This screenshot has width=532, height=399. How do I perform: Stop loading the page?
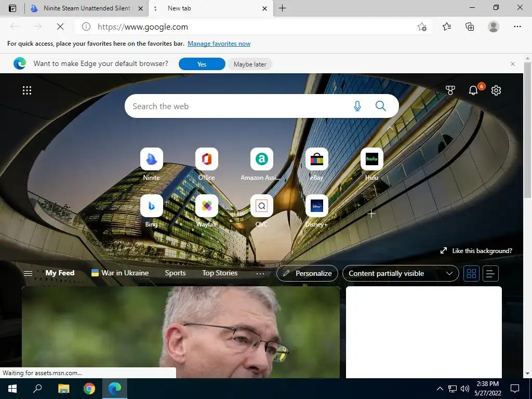coord(60,26)
